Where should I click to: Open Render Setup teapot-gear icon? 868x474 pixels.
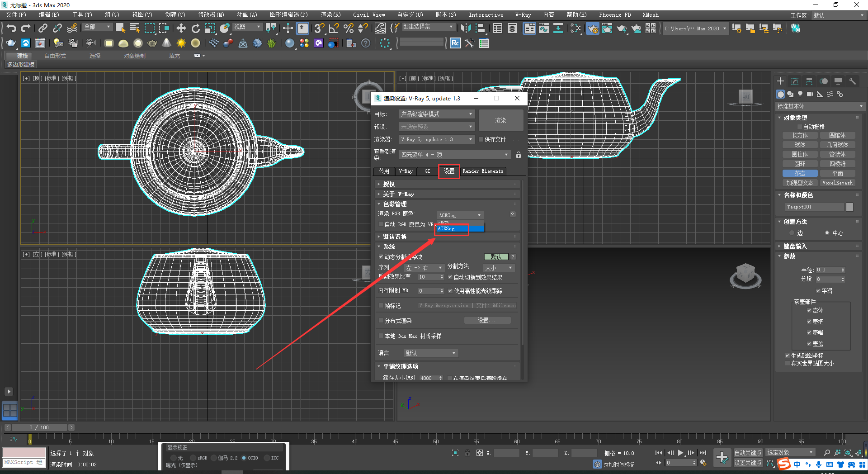pos(593,28)
